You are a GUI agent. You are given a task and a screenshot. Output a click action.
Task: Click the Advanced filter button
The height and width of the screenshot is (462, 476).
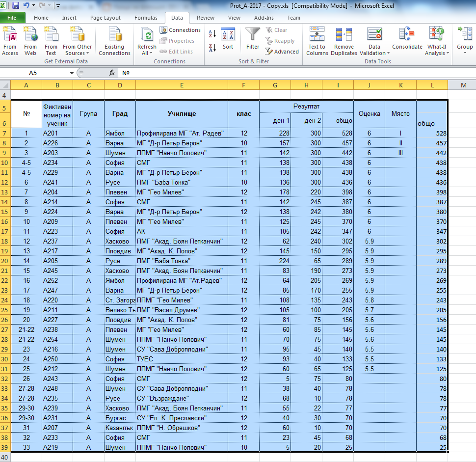[282, 52]
